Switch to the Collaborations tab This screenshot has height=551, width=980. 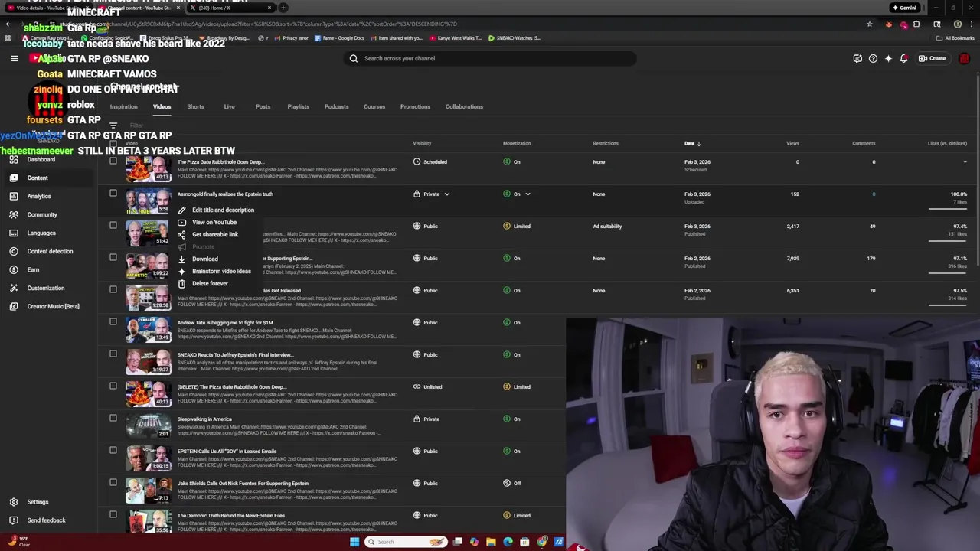[x=464, y=106]
